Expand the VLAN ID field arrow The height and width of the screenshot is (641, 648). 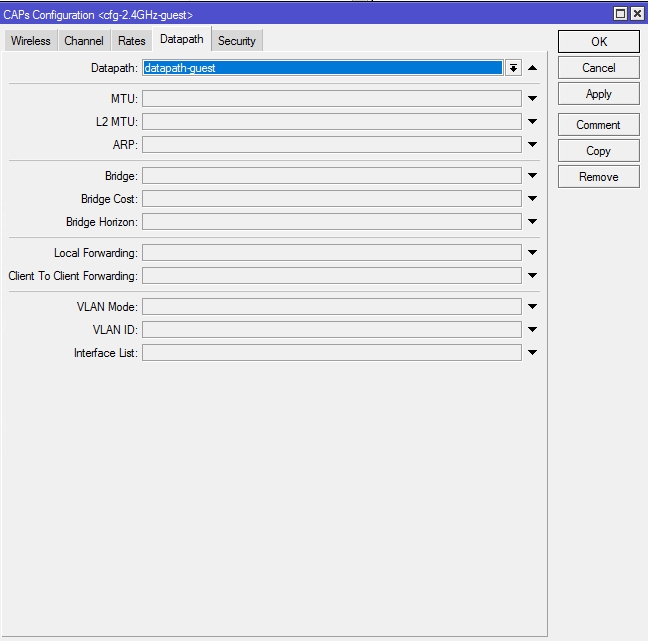533,330
